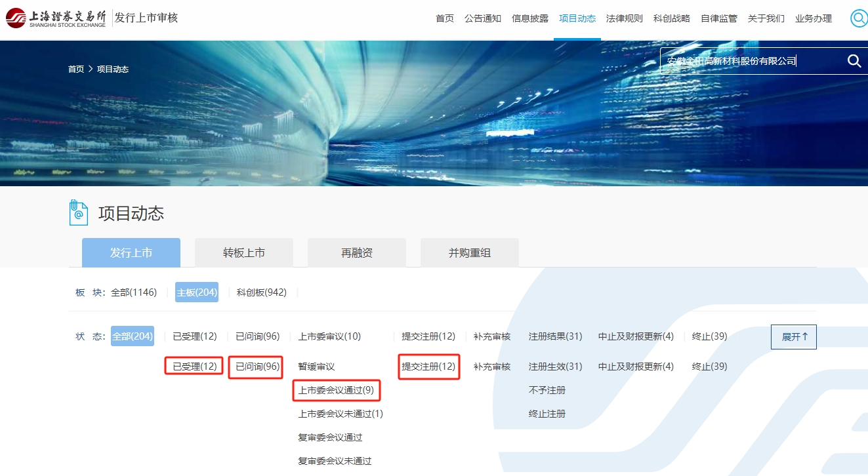
Task: Collapse the status filter with 展开 button
Action: click(x=793, y=337)
